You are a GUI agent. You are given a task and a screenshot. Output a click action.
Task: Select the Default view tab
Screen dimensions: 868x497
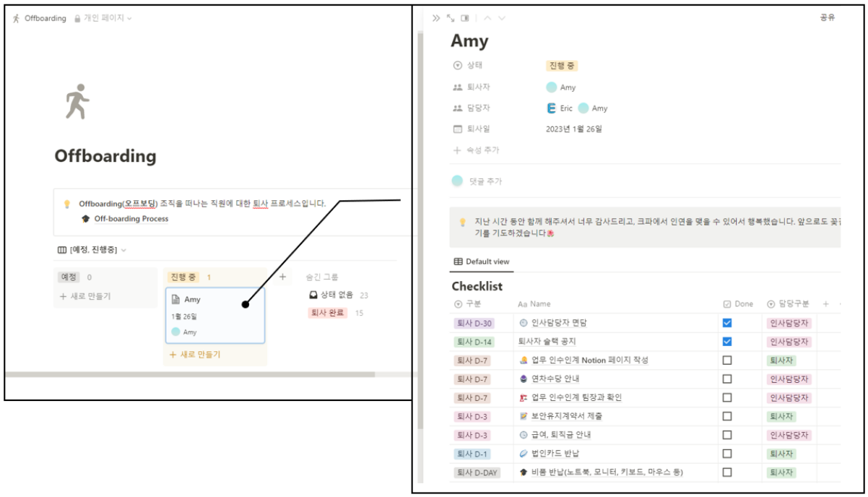482,262
